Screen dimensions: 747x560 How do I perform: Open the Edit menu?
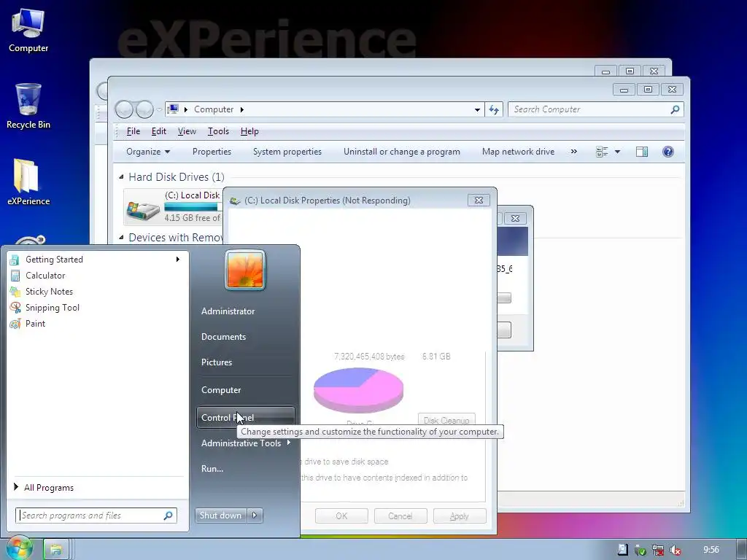tap(158, 131)
